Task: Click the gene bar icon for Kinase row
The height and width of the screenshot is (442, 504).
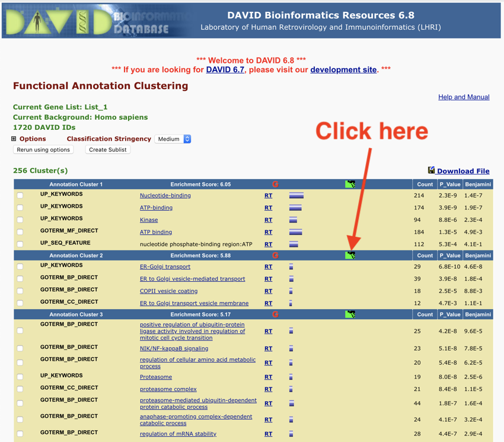Action: (293, 220)
